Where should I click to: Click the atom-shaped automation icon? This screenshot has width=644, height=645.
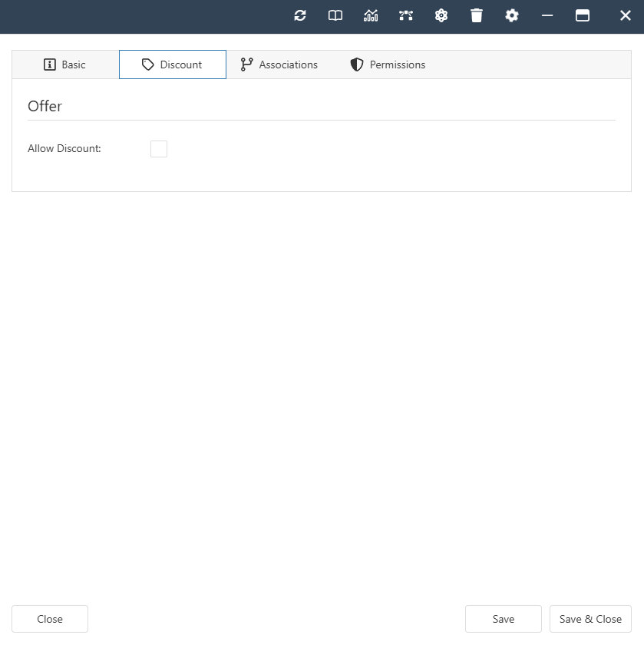[x=441, y=15]
